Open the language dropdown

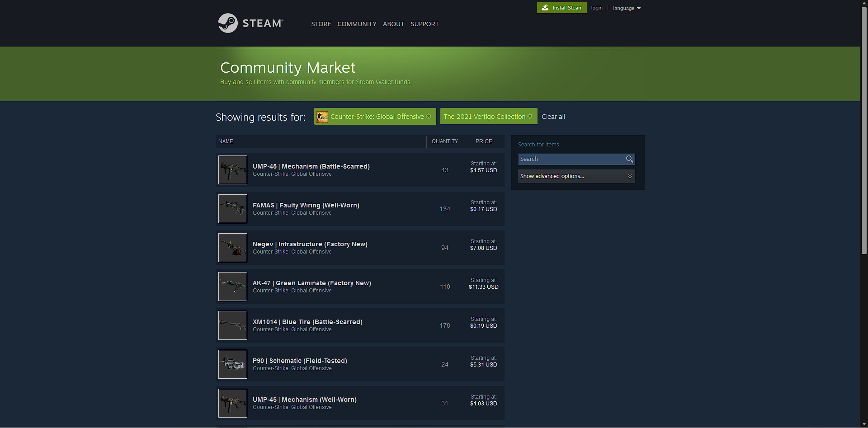(627, 8)
